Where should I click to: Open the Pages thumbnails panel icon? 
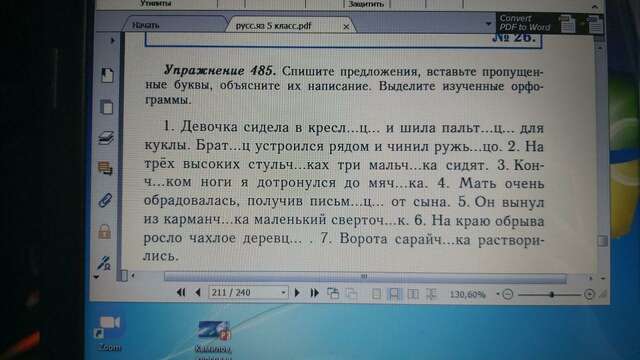tap(107, 107)
